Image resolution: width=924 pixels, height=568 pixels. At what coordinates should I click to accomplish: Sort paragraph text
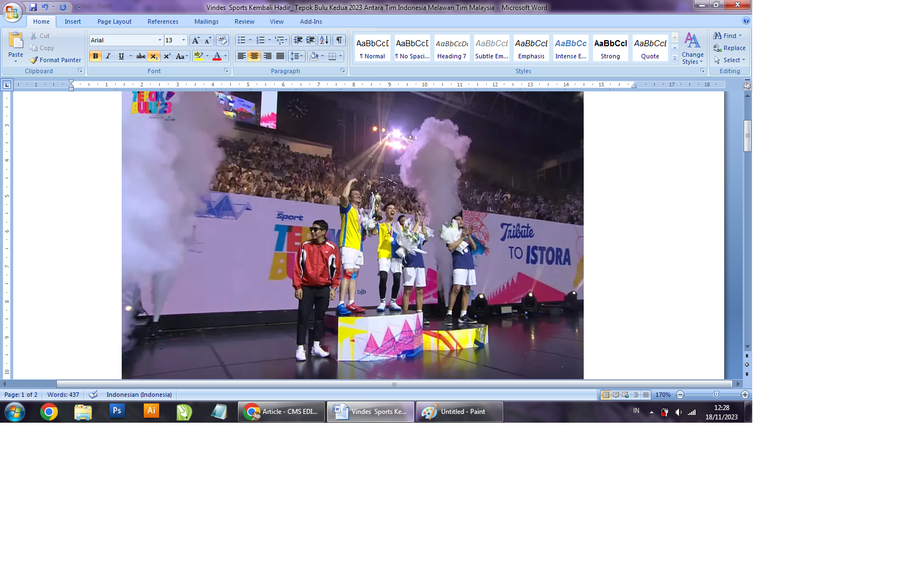[x=324, y=40]
